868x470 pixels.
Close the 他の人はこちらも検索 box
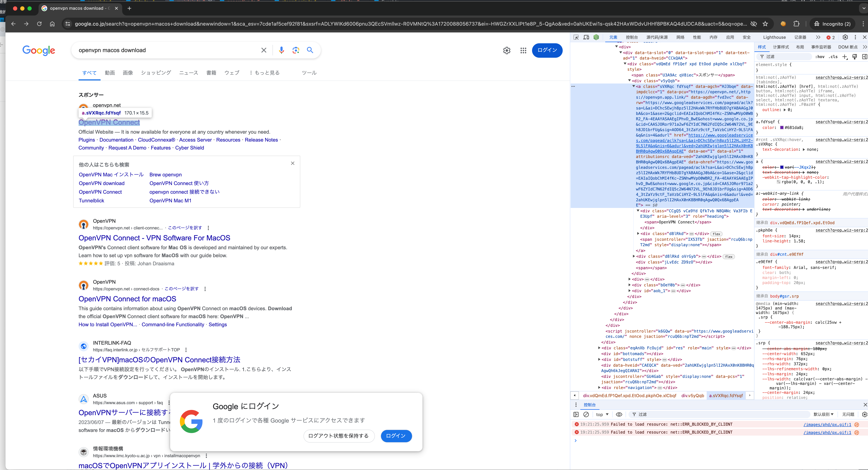[x=293, y=163]
